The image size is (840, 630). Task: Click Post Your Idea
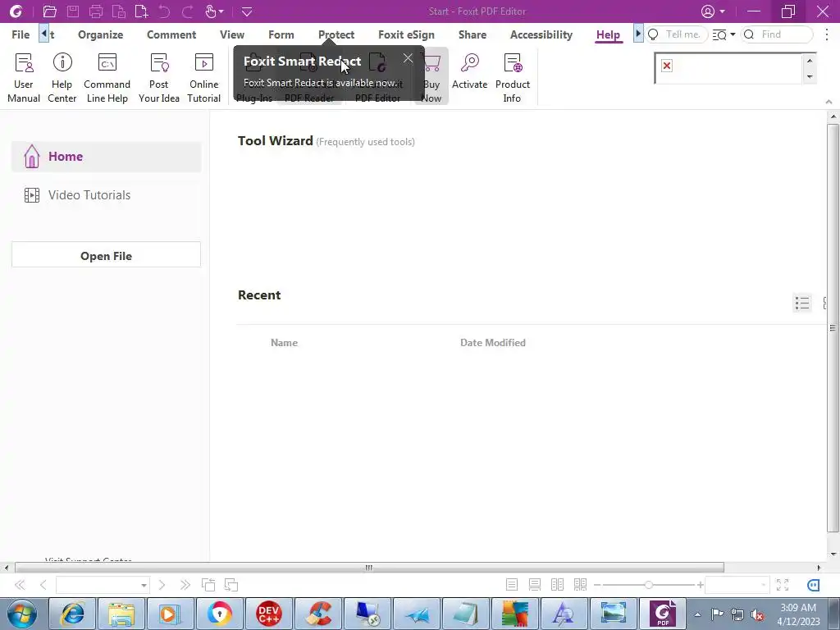(x=159, y=78)
